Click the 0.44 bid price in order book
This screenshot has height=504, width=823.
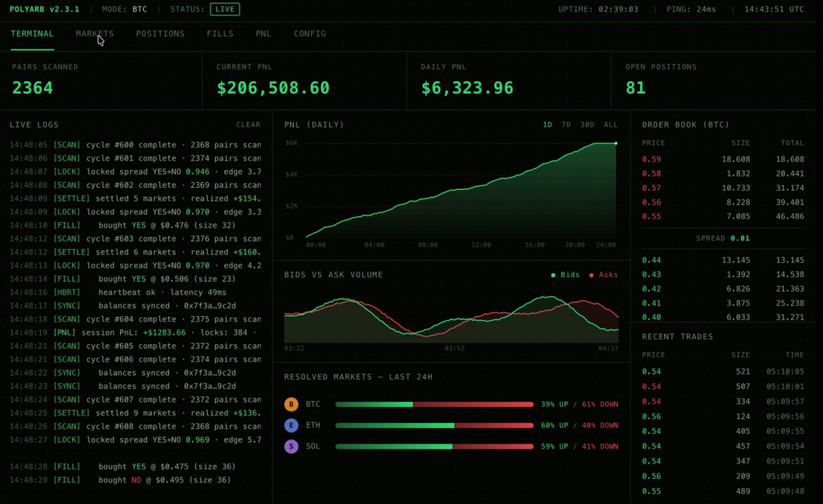tap(652, 260)
